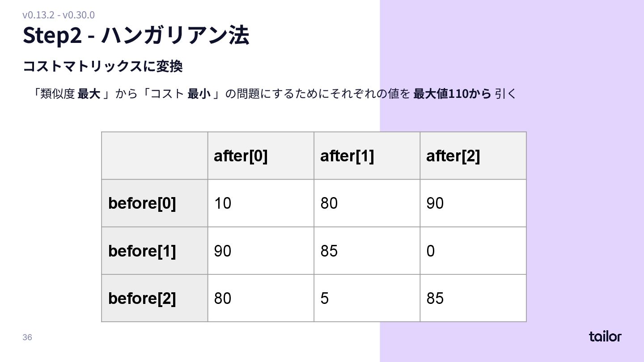Click the after[0] column header
The image size is (644, 362).
click(x=261, y=156)
